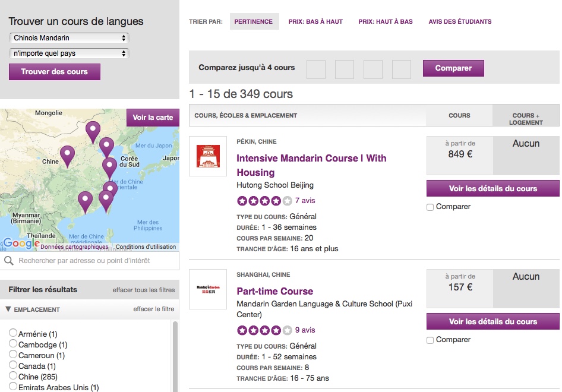Click the westernmost map pin in China
562x392 pixels.
[x=67, y=154]
